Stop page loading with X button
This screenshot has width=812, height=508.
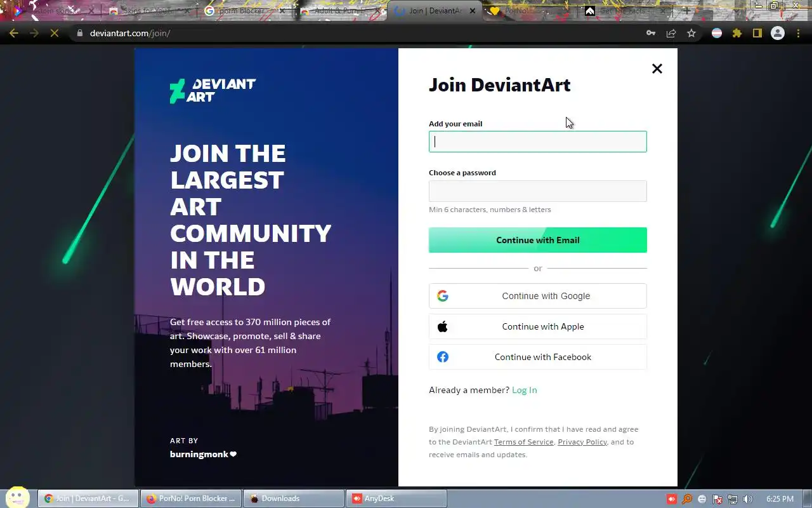pyautogui.click(x=55, y=33)
